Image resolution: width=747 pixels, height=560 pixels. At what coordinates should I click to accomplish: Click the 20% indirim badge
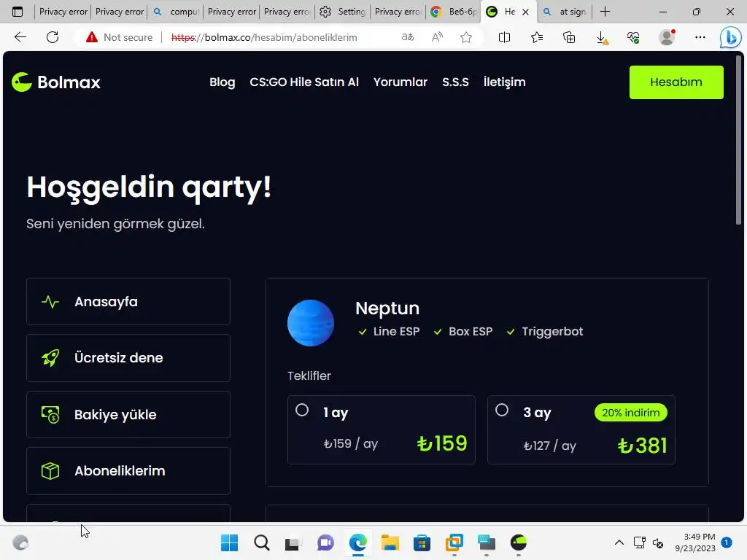tap(631, 413)
